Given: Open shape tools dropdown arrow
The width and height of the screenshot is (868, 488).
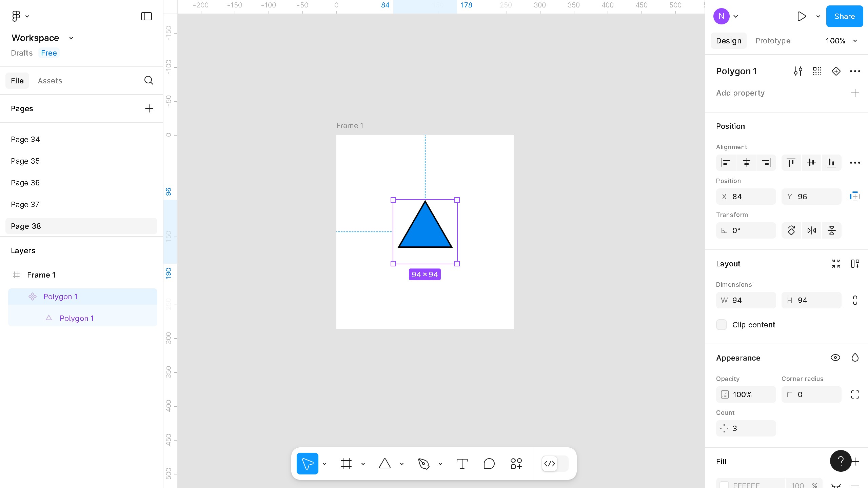Looking at the screenshot, I should 402,464.
